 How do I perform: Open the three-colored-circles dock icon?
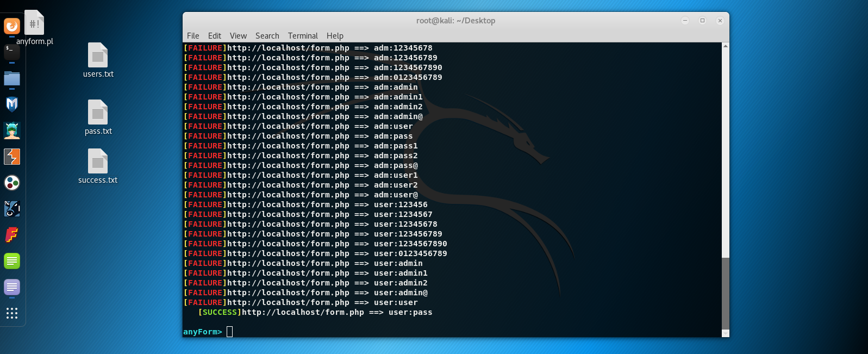pyautogui.click(x=12, y=183)
